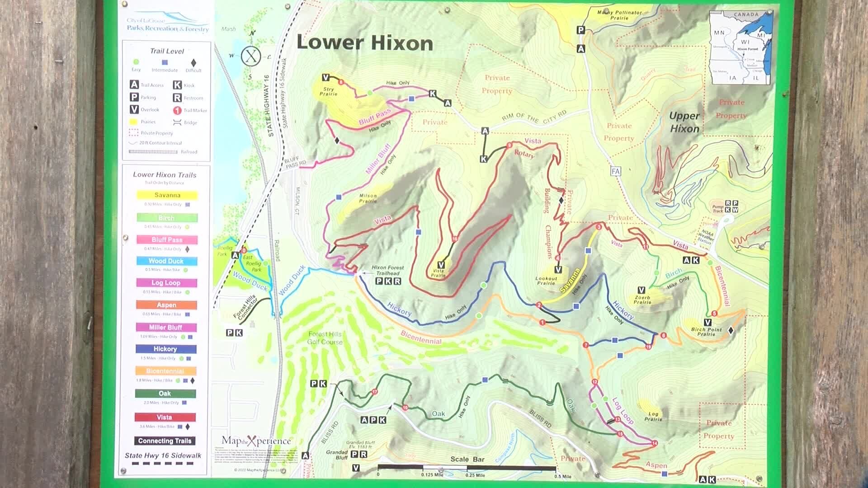Click the Overlook V icon at Stry Prairie
Screen dimensions: 868x488
325,77
